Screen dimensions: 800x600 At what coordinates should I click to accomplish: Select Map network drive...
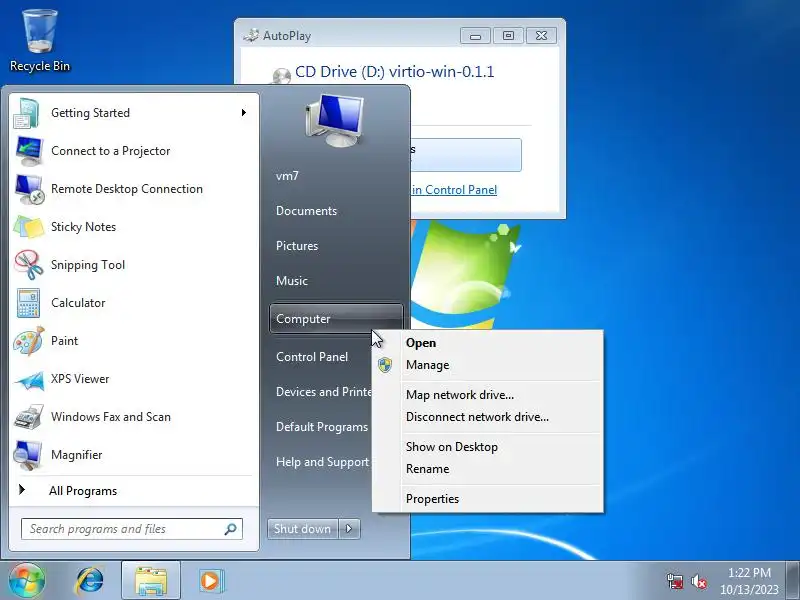488,395
